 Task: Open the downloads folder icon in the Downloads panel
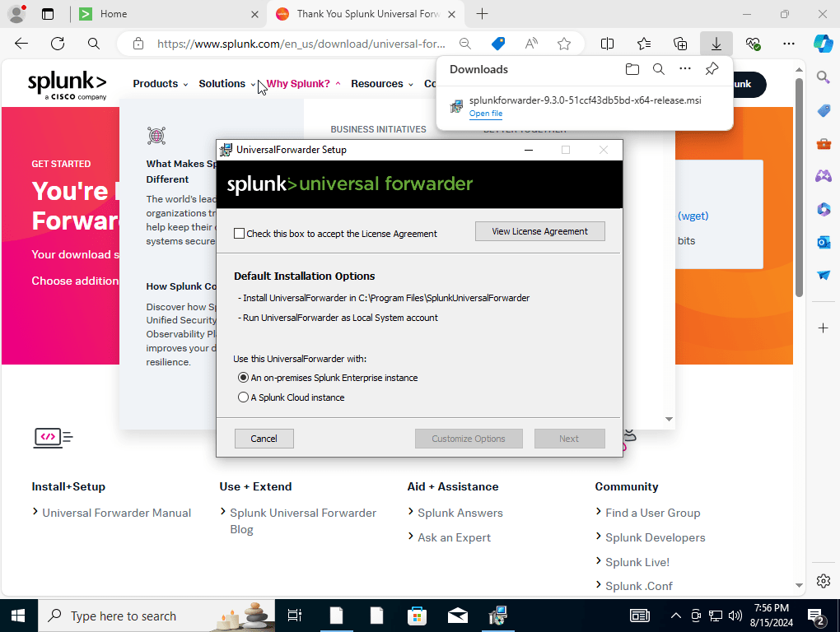632,69
